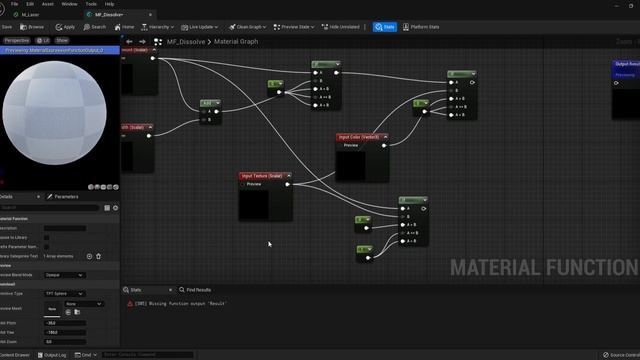Open the Live Update dropdown
This screenshot has height=360, width=640.
(200, 27)
